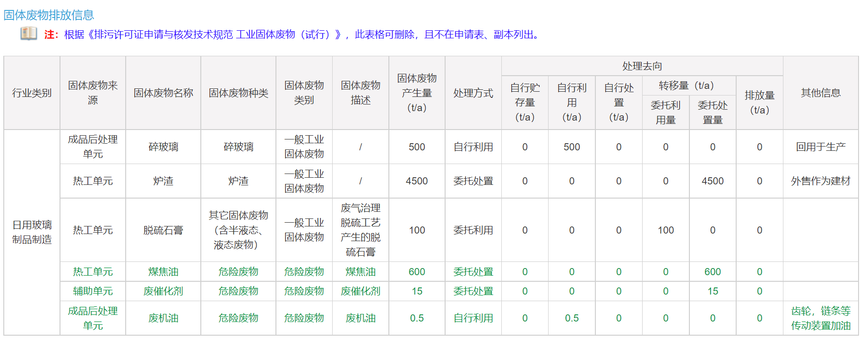The width and height of the screenshot is (868, 356).
Task: Click 成品后处理单元 in the 废机油 row
Action: (x=93, y=318)
